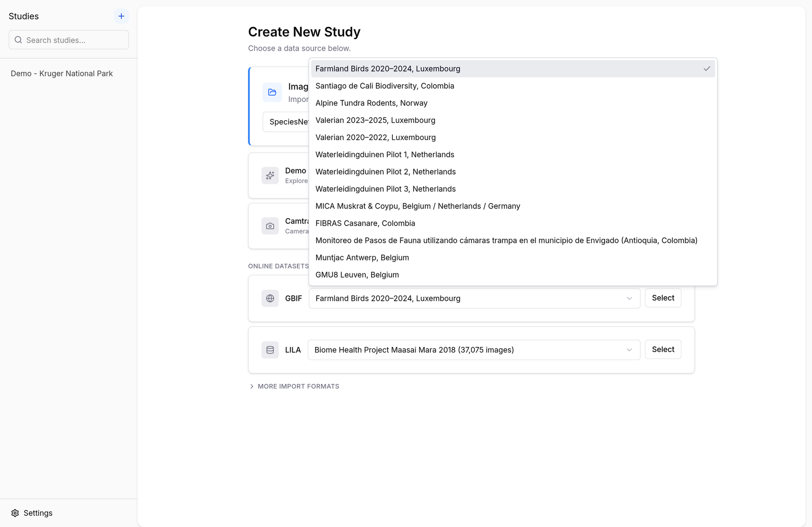The width and height of the screenshot is (812, 527).
Task: Click the LILA database icon
Action: pyautogui.click(x=270, y=350)
